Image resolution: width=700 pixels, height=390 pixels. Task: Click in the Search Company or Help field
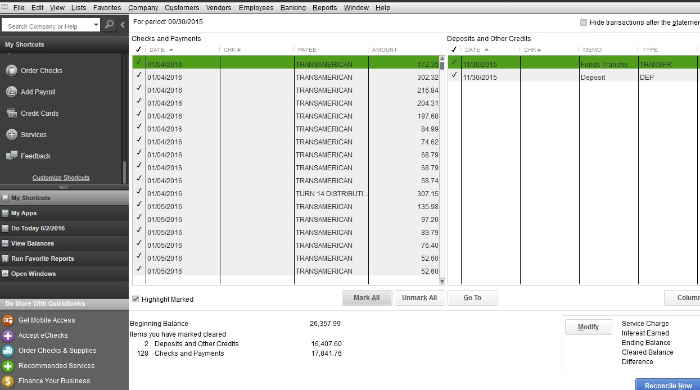coord(47,26)
